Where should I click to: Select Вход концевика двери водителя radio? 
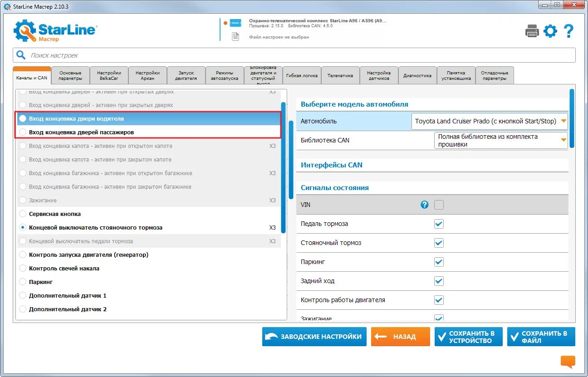pos(23,118)
